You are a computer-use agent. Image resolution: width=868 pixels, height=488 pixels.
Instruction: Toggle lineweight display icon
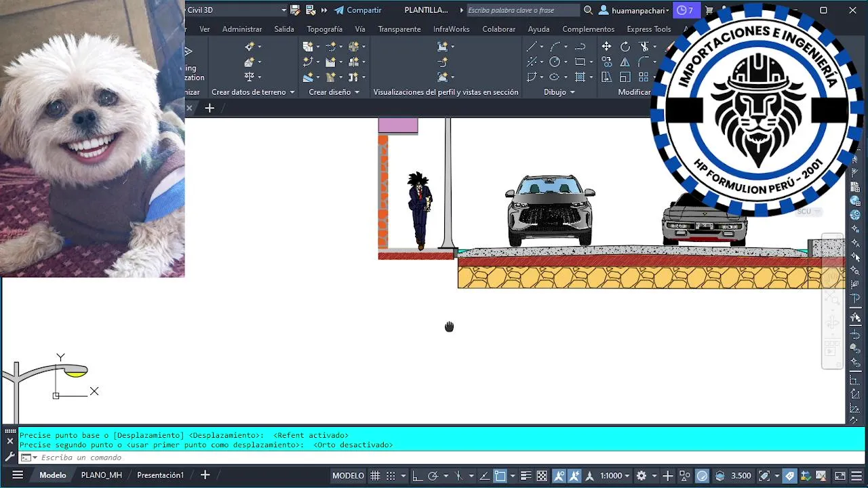[x=526, y=476]
